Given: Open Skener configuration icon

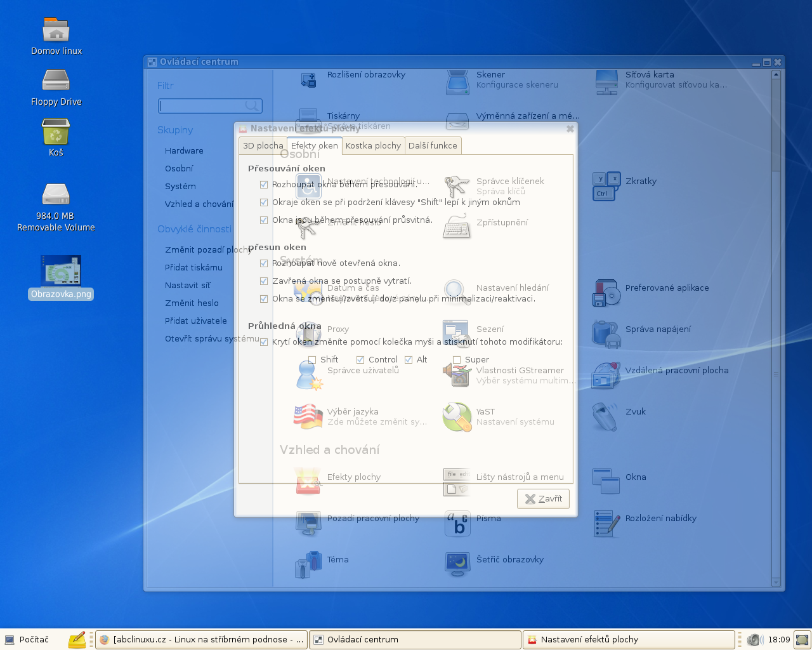Looking at the screenshot, I should [457, 81].
